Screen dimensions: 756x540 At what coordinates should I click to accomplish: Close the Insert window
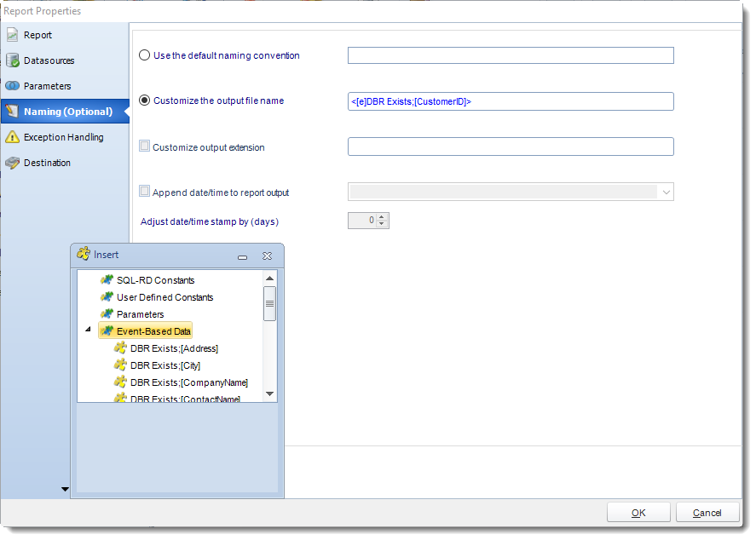coord(267,256)
